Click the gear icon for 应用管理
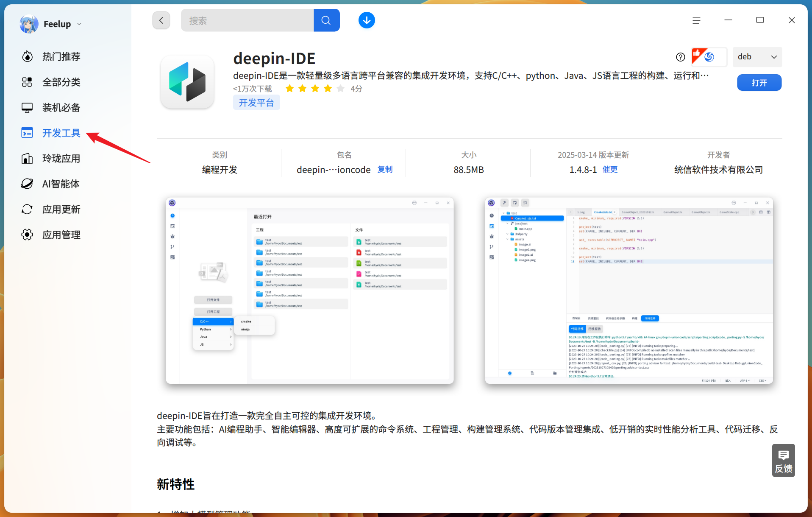 pos(27,235)
